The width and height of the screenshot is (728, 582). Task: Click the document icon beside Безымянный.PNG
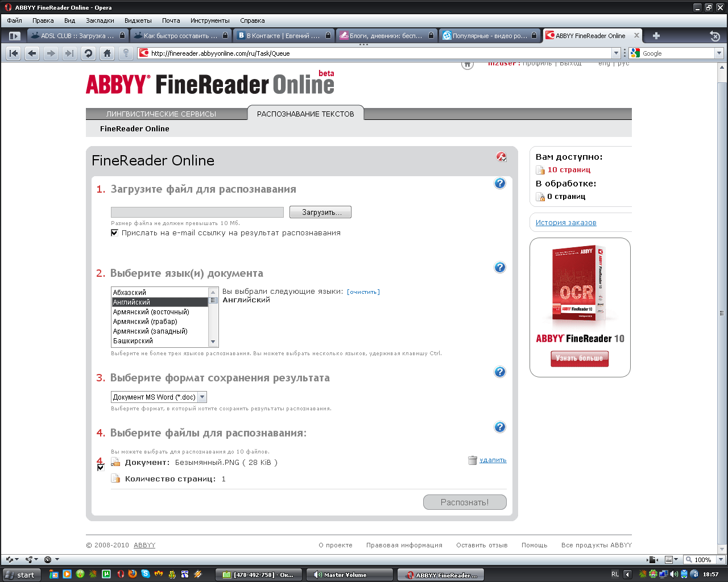tap(115, 462)
